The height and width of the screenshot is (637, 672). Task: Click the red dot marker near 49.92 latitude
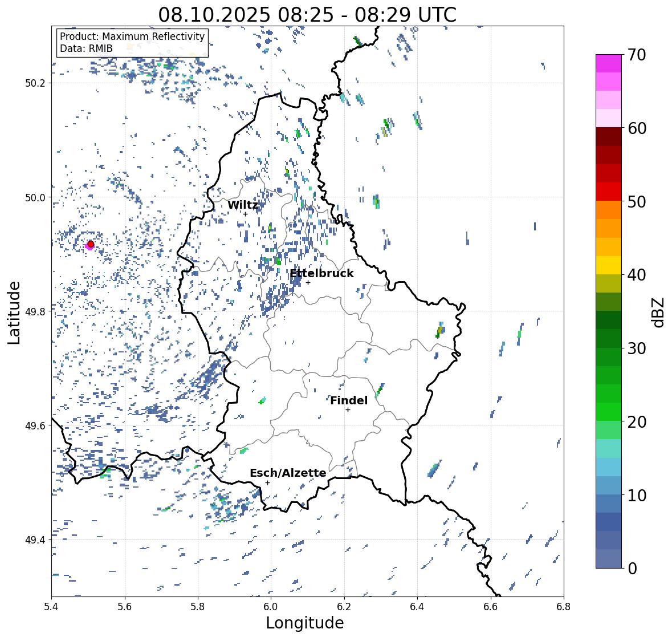point(91,244)
